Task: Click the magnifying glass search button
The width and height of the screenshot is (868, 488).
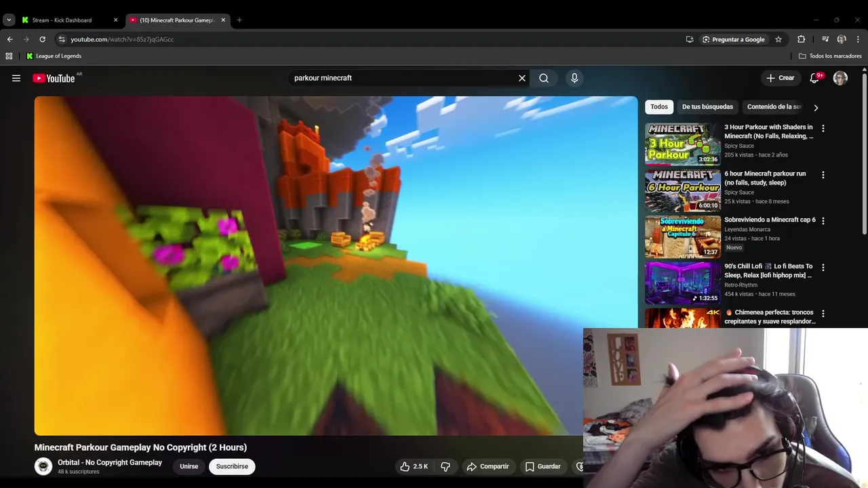Action: coord(544,78)
